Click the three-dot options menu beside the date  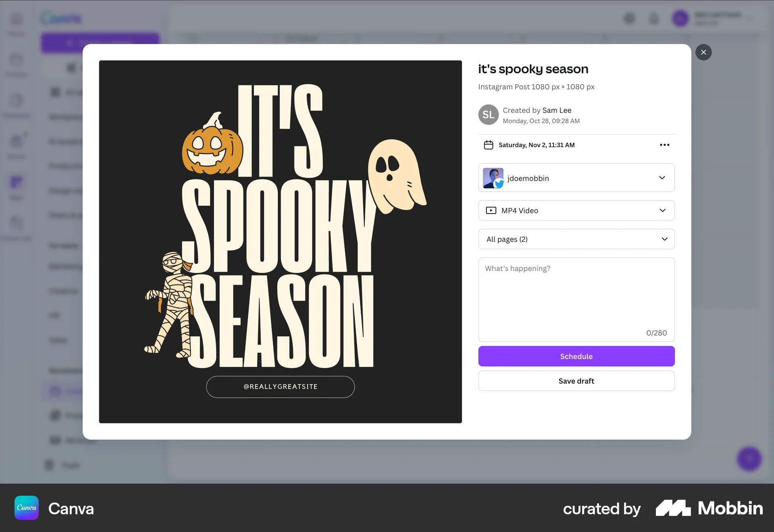(x=664, y=145)
